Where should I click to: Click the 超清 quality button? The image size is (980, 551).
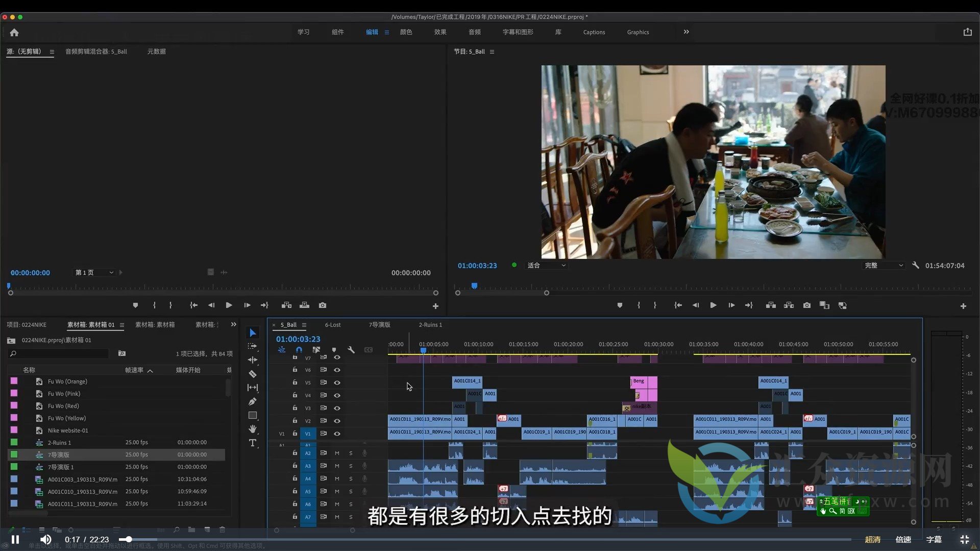[x=873, y=539]
